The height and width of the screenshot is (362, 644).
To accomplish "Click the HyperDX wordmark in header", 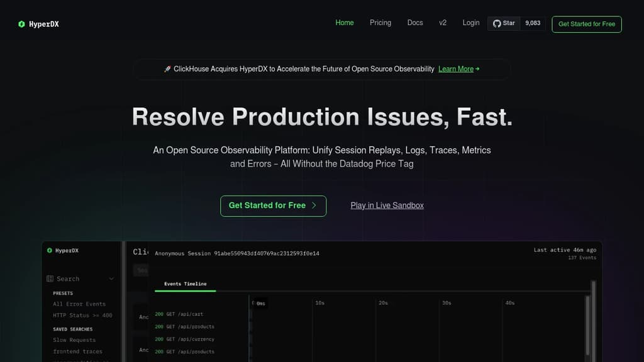I will point(44,25).
